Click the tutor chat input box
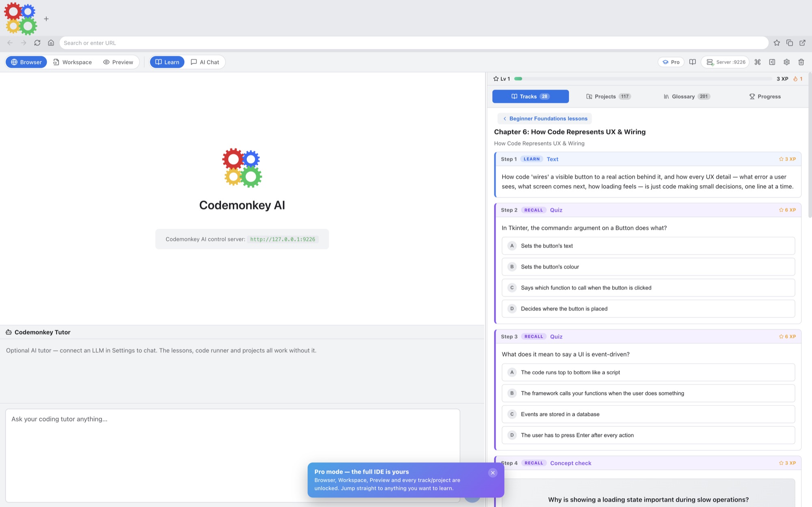The height and width of the screenshot is (507, 812). [233, 455]
